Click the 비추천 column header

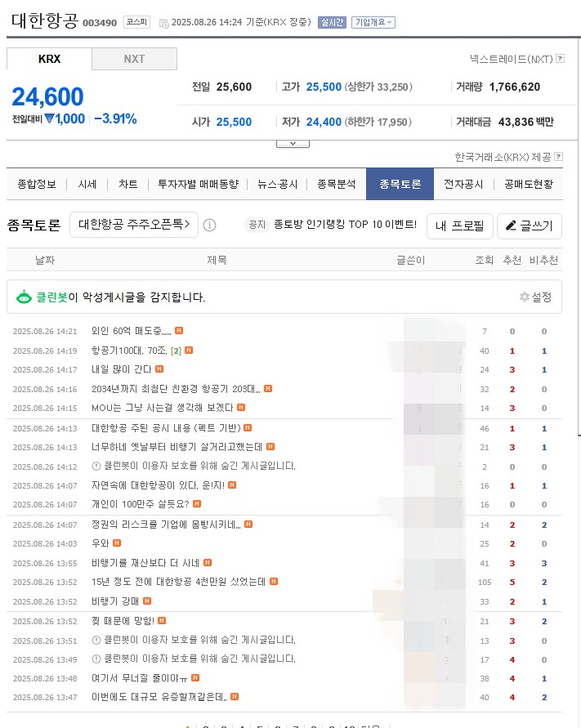544,260
